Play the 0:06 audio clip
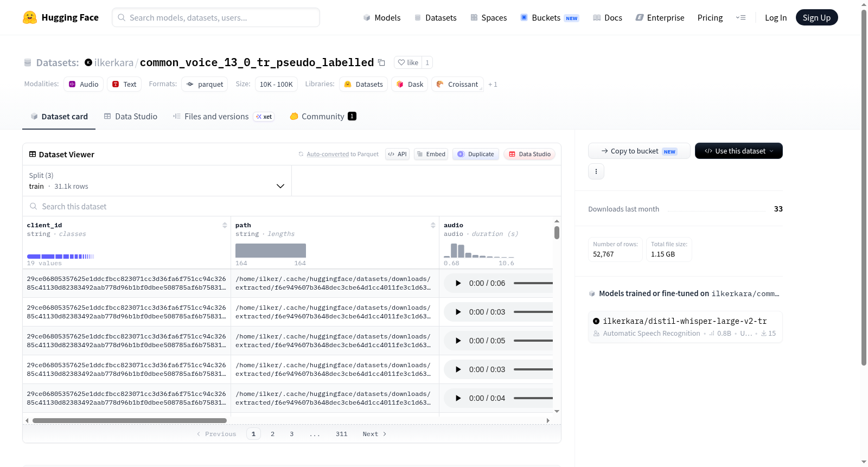The image size is (868, 467). [458, 283]
